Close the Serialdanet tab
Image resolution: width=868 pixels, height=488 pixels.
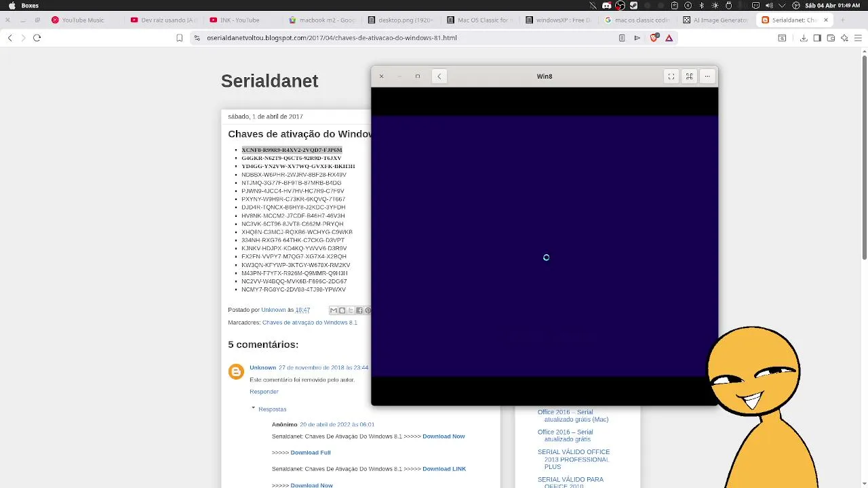coord(826,20)
